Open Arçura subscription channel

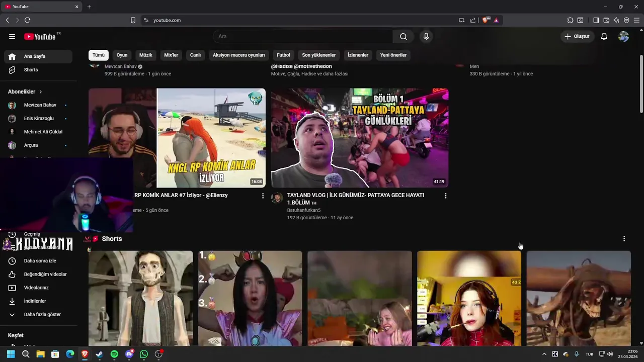coord(38,145)
